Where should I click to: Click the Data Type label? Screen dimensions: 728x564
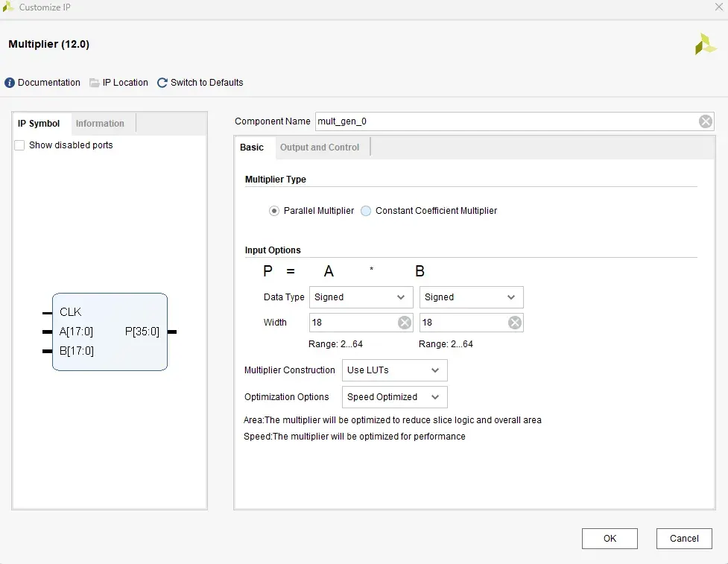[x=284, y=297]
